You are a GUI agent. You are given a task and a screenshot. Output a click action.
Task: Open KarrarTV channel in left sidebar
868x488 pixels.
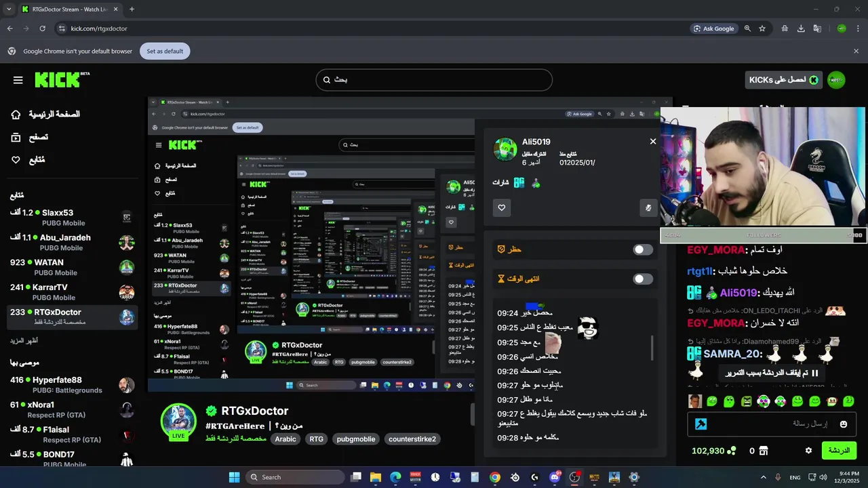click(73, 292)
